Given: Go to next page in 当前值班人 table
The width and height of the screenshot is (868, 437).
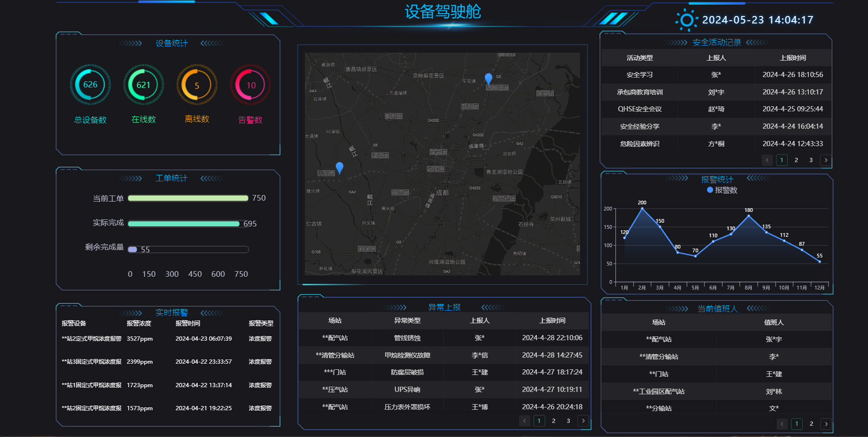Looking at the screenshot, I should tap(826, 424).
